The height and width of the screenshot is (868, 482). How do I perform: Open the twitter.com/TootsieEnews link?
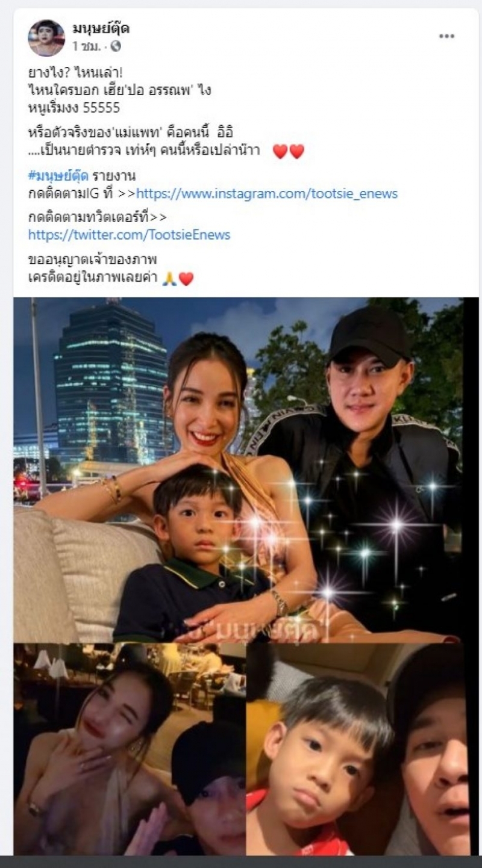tap(129, 235)
